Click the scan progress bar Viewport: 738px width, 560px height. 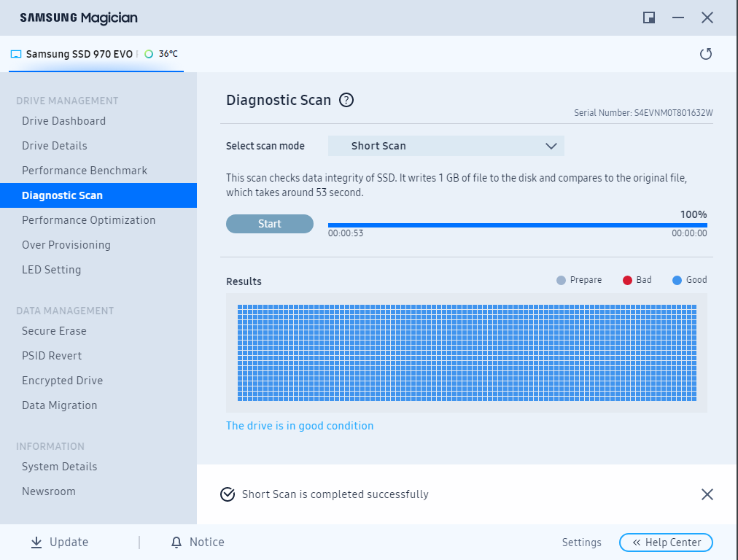point(517,225)
